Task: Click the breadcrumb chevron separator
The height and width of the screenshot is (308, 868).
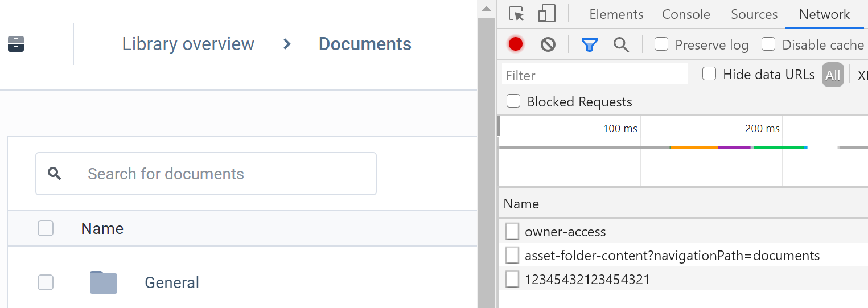Action: point(287,44)
